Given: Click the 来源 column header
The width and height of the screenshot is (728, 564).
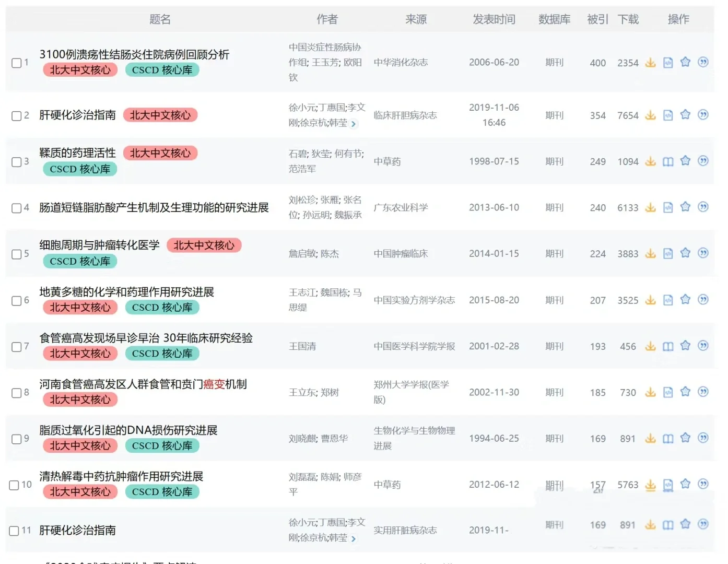Looking at the screenshot, I should click(416, 19).
